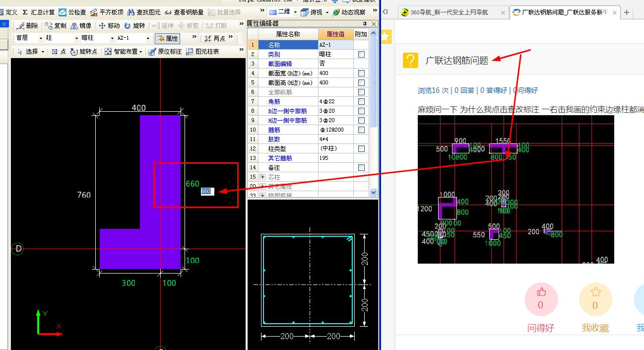Open the 智能布置 dropdown arrow
This screenshot has height=350, width=644.
point(141,52)
